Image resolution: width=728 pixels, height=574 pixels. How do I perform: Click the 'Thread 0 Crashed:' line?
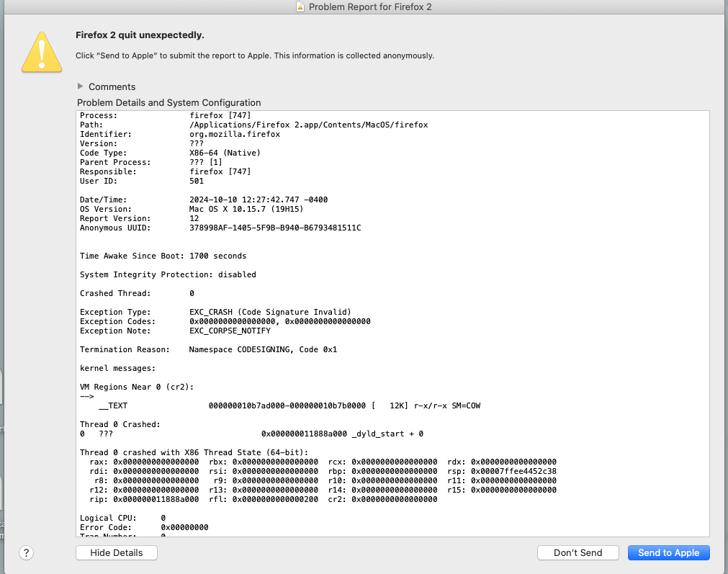point(120,424)
